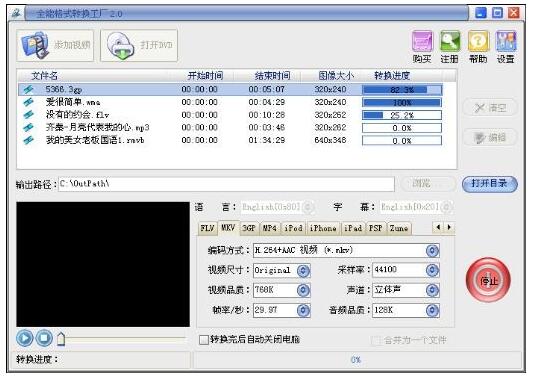Click the Image Size (图像大小) column header
The image size is (547, 376).
point(336,76)
